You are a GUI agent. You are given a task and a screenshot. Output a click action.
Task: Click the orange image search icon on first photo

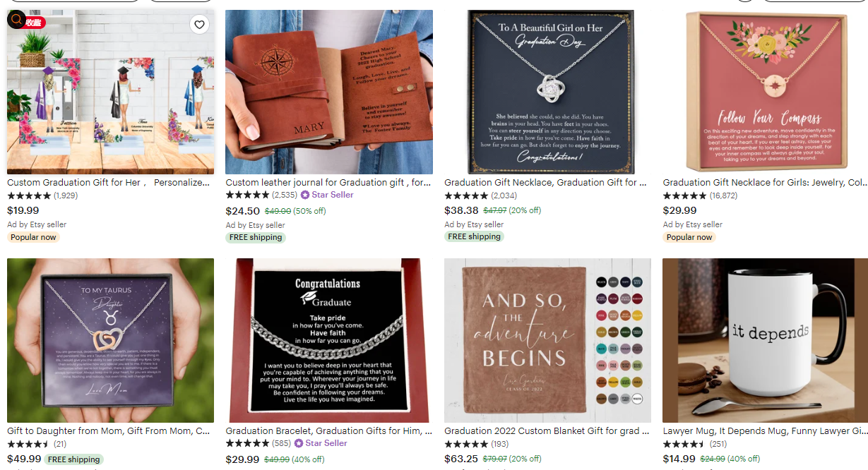pyautogui.click(x=16, y=20)
